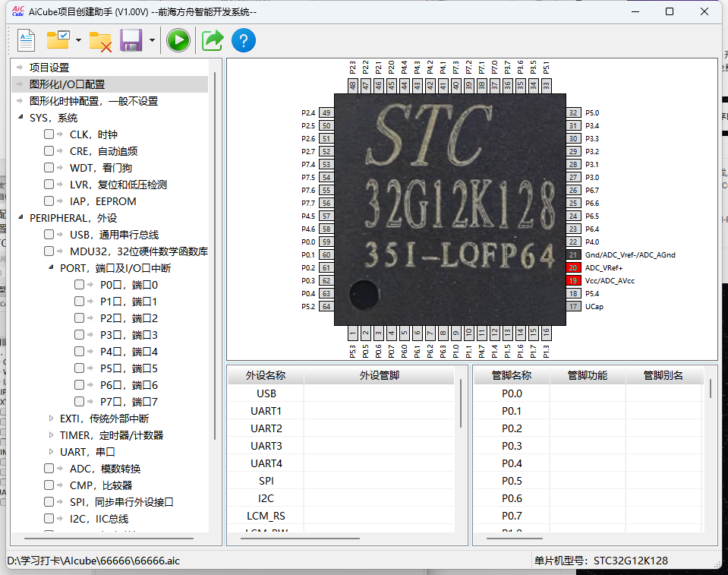Open help using the blue question mark icon
Image resolution: width=728 pixels, height=575 pixels.
(x=243, y=39)
